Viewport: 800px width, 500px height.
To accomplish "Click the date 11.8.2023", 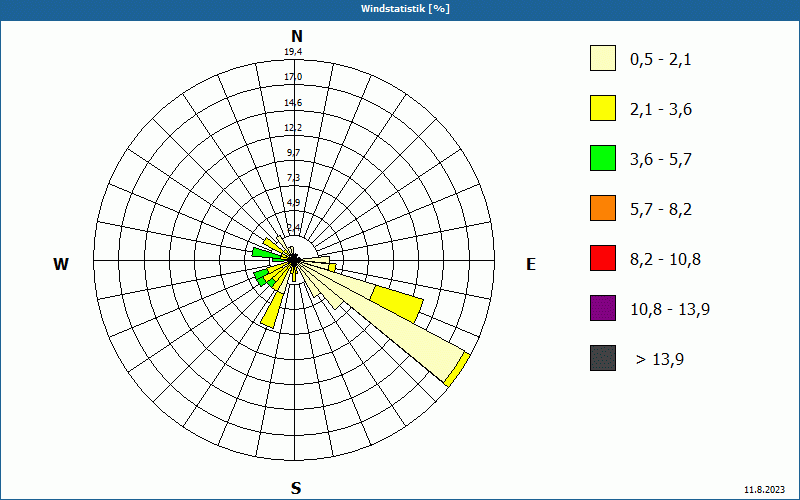I will point(764,490).
